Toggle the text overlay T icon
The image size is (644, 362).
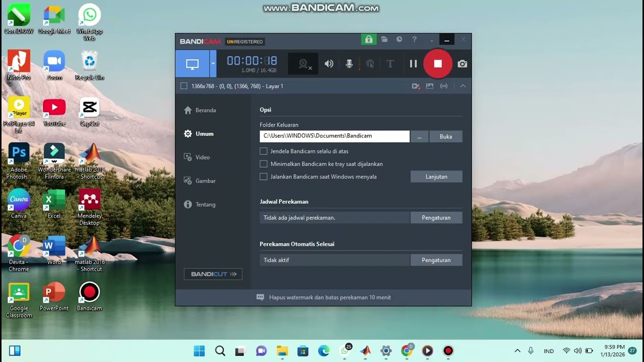tap(390, 64)
